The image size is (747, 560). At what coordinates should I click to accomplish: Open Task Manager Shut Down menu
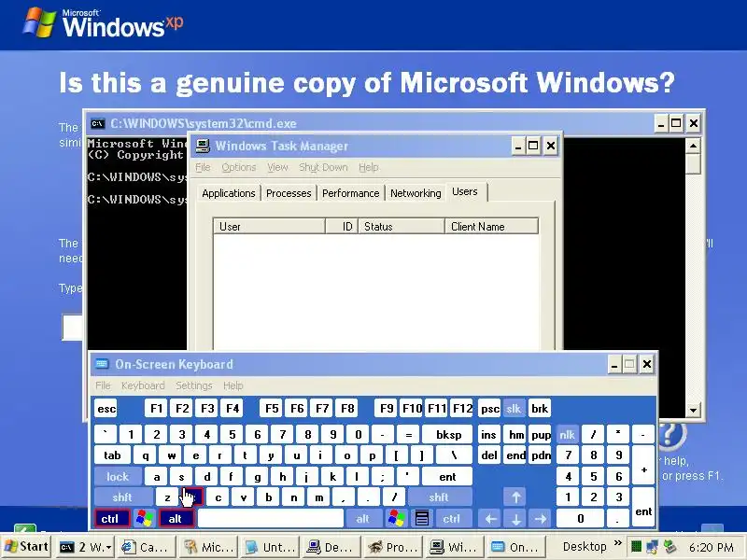323,167
